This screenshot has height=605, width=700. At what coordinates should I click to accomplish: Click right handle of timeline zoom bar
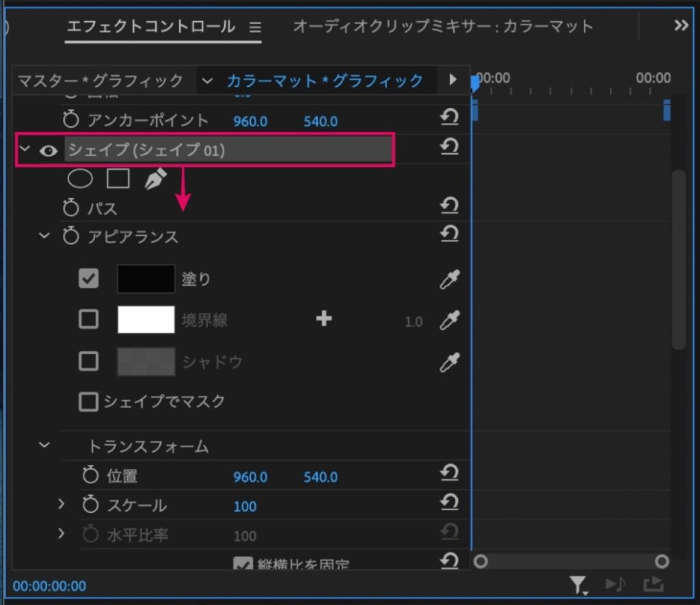(662, 561)
